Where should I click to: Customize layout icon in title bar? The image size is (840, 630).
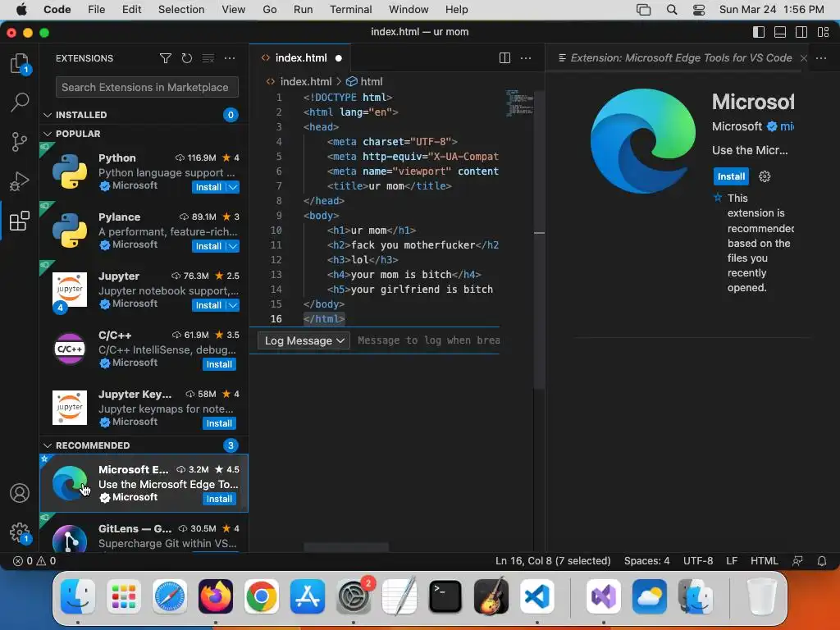824,32
